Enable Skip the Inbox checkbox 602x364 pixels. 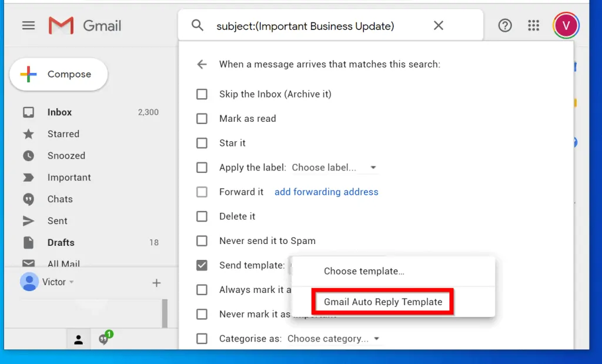coord(202,94)
